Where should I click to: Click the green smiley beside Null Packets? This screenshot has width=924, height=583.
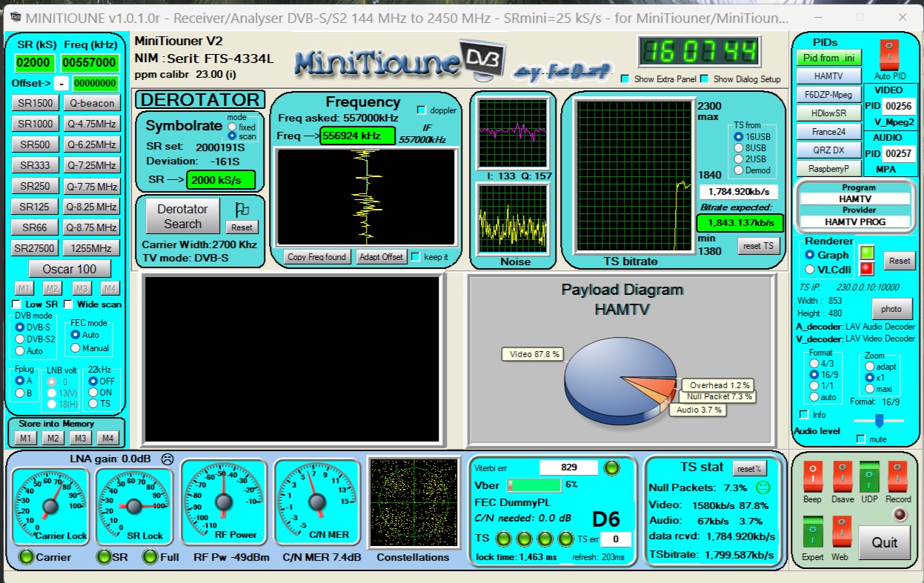pos(762,487)
